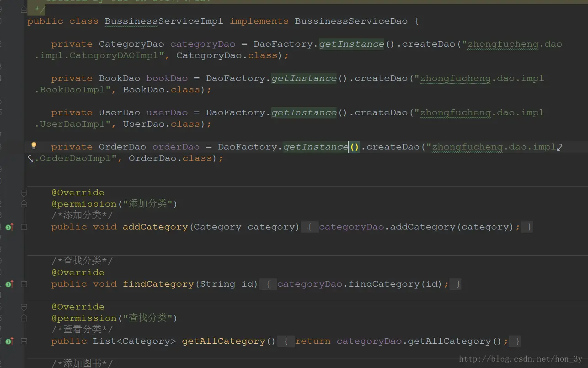Click the implements gutter icon beside findCategory
The height and width of the screenshot is (368, 588).
[9, 284]
